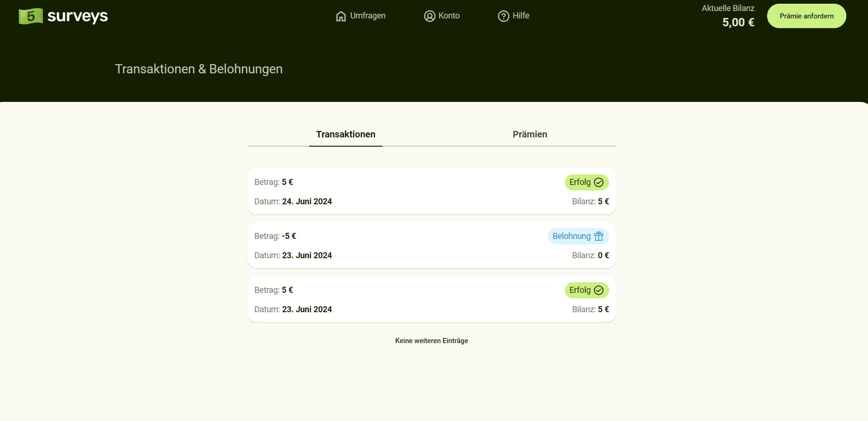868x421 pixels.
Task: Click Erfolg label of 24. Juni transaction
Action: (x=580, y=182)
